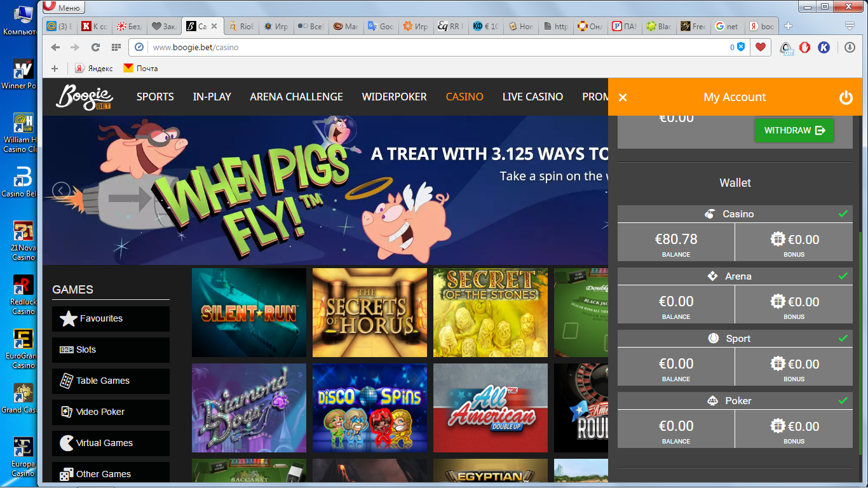Click the Casino wallet chip icon
The image size is (868, 488).
tap(710, 214)
